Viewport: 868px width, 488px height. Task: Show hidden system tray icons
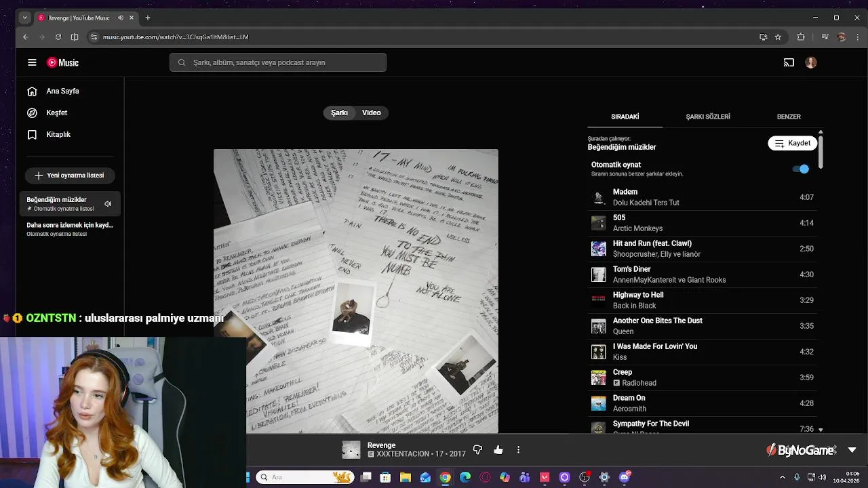click(783, 477)
